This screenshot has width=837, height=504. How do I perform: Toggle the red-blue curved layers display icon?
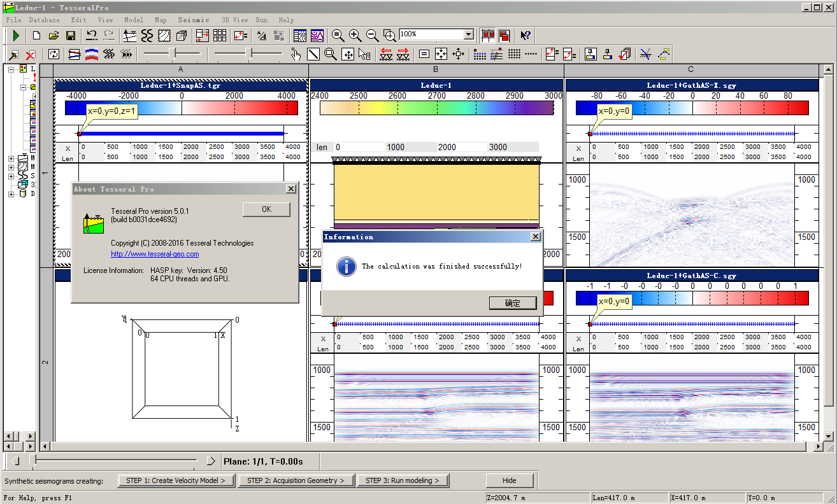coord(91,55)
